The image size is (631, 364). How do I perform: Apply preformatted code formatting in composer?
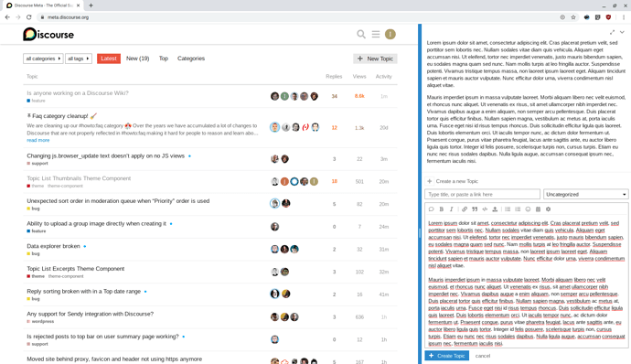485,209
